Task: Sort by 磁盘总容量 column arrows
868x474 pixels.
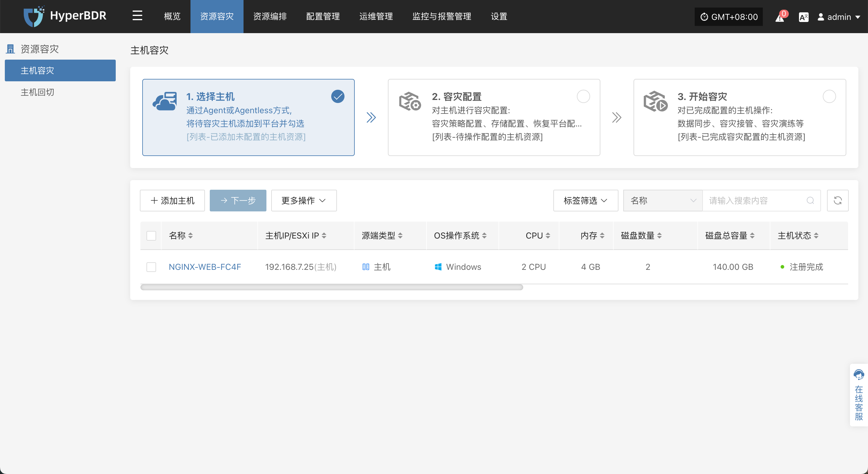Action: coord(752,236)
